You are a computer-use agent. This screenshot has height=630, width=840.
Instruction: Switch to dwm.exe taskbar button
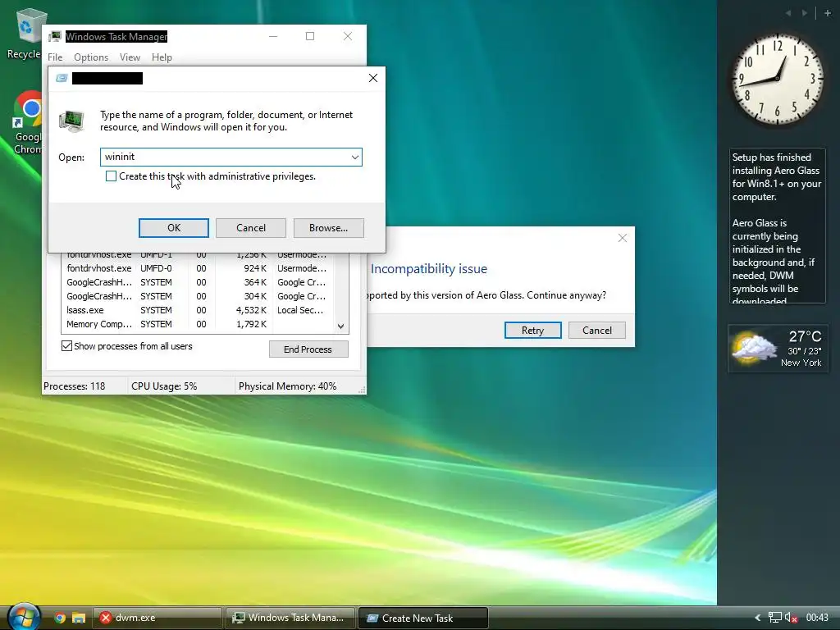(x=157, y=618)
